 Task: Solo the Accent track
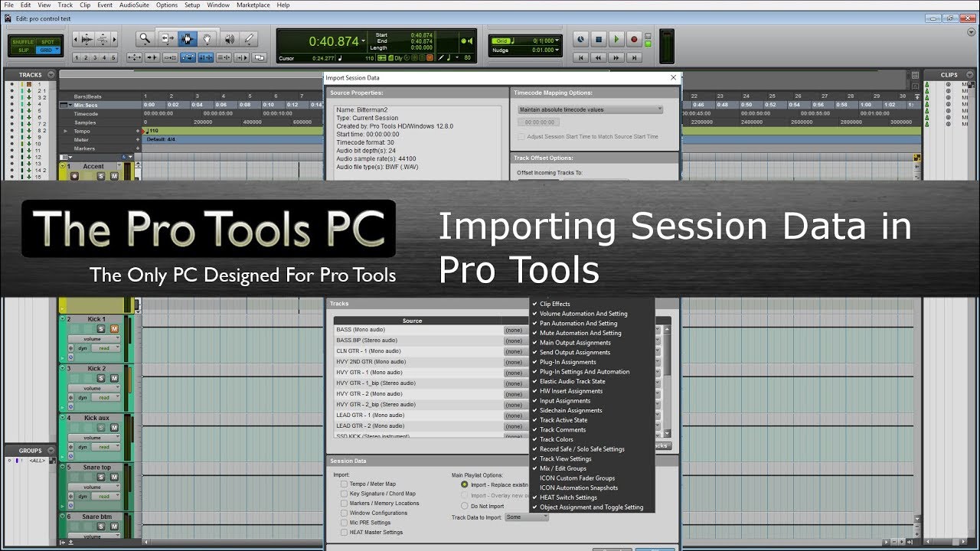100,176
